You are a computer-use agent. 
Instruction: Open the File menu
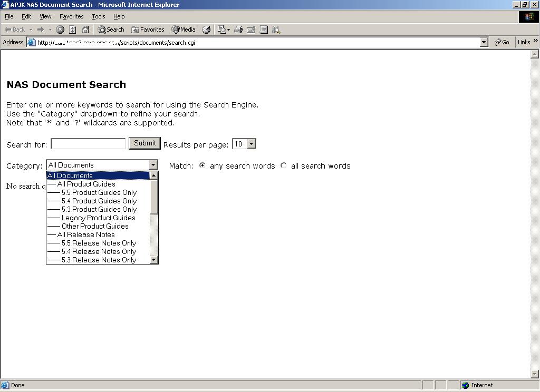click(9, 16)
